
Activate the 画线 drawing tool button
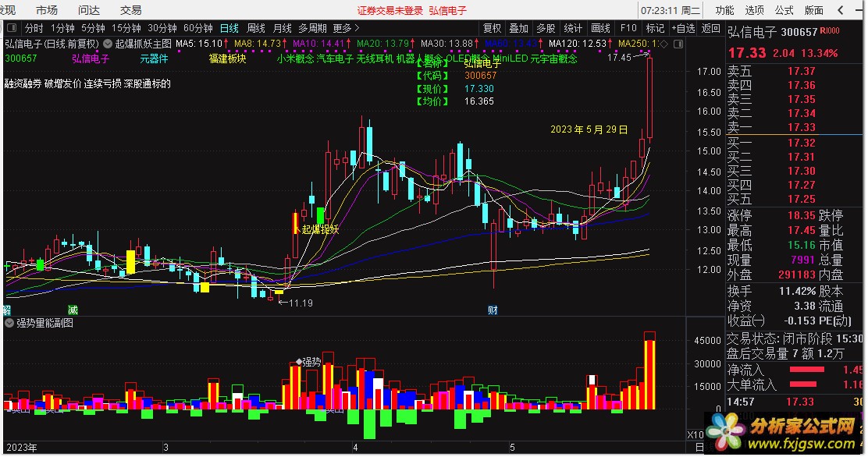pyautogui.click(x=600, y=27)
